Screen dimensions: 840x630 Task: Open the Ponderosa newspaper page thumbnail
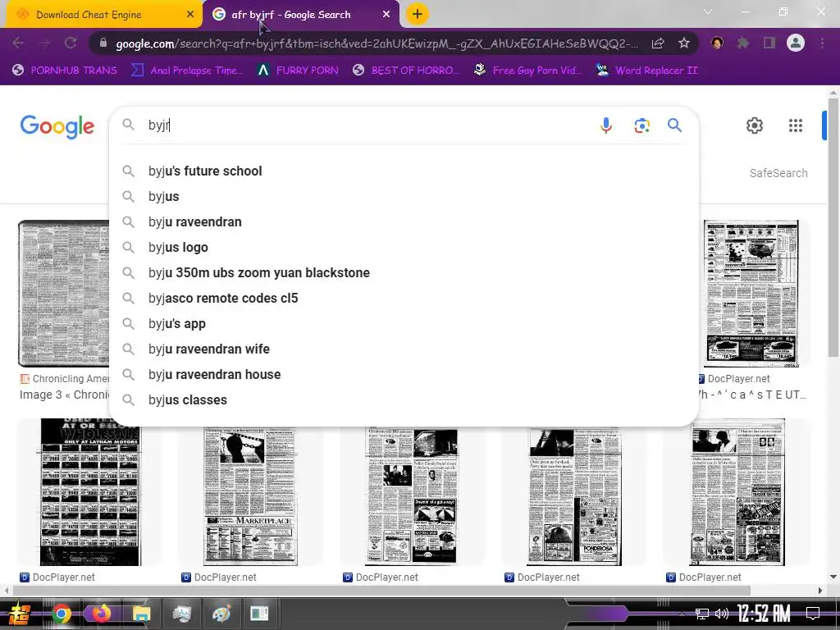coord(573,496)
